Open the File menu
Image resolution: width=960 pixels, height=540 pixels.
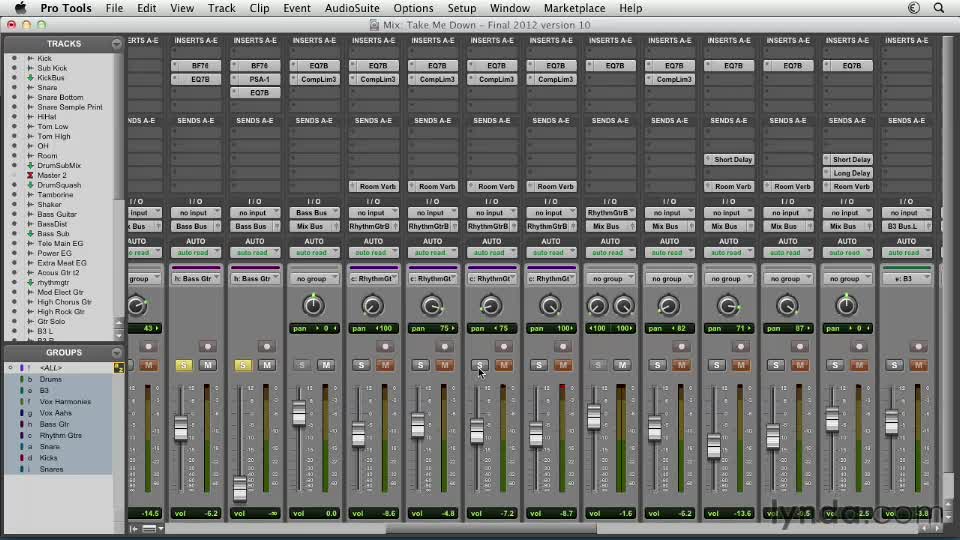114,8
